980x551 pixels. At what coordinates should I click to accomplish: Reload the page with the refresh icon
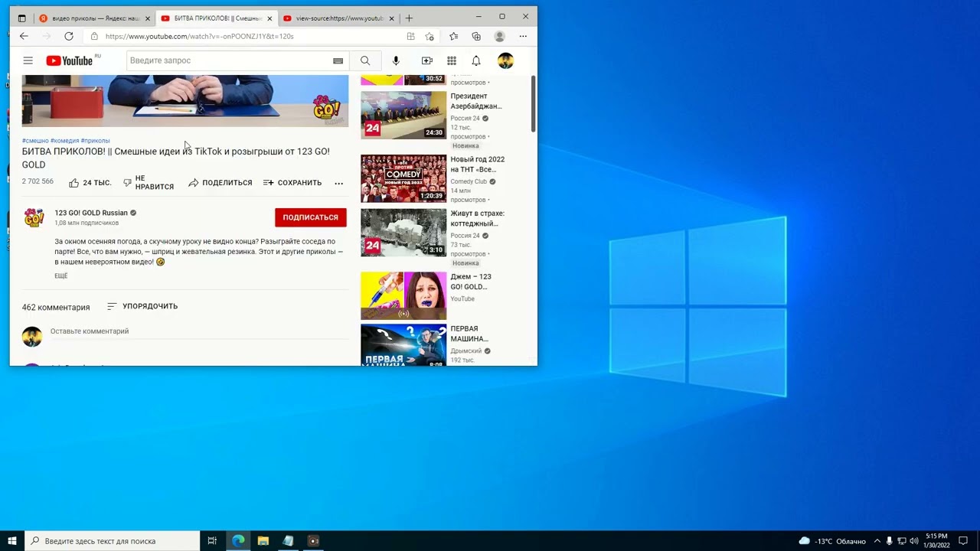[69, 36]
